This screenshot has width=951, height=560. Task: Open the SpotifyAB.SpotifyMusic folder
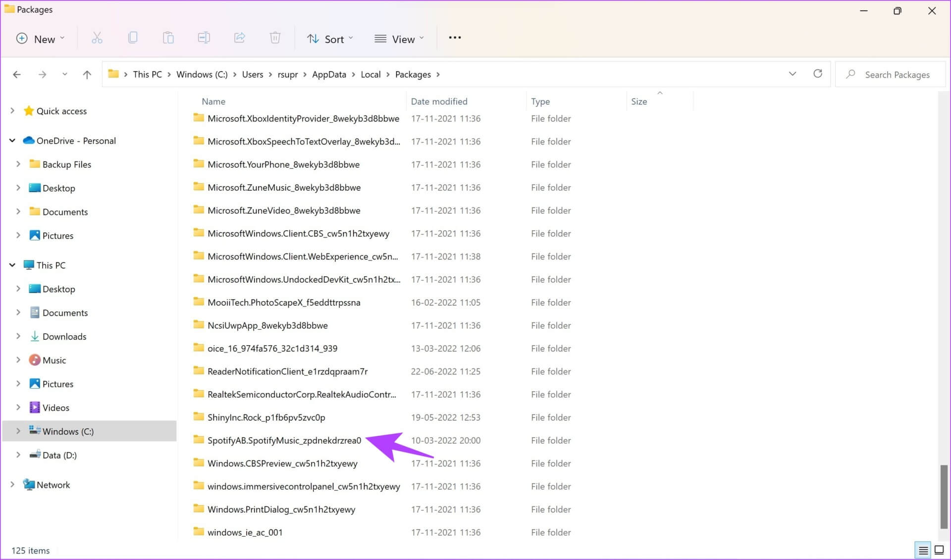pos(284,440)
